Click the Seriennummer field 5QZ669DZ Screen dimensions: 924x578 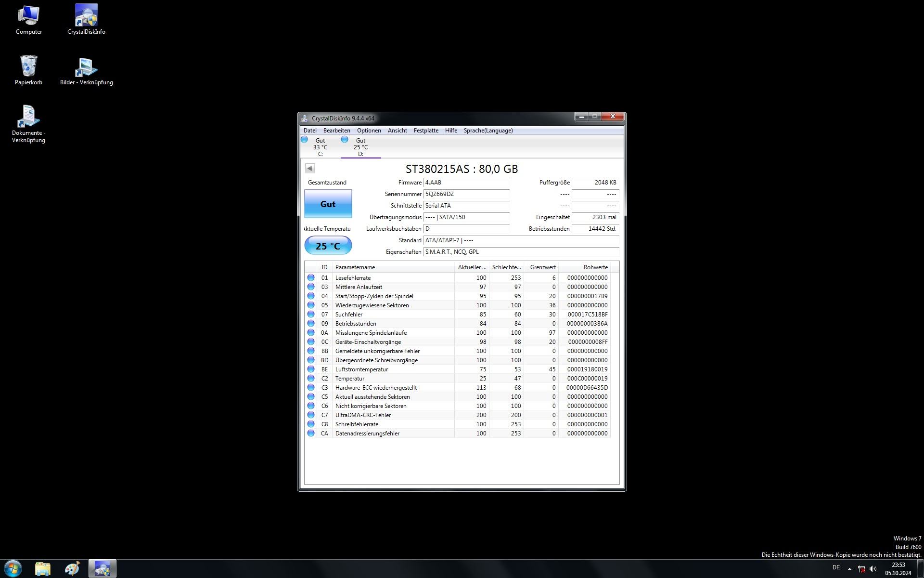(466, 194)
